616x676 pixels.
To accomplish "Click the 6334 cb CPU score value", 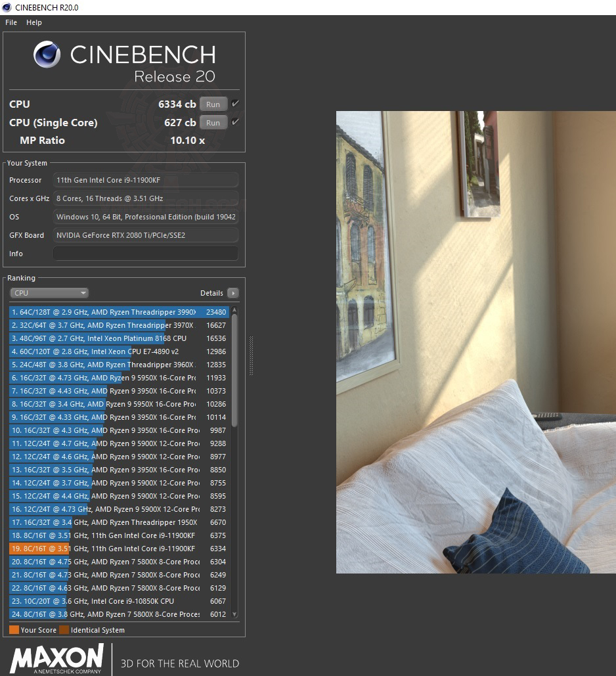I will (177, 104).
